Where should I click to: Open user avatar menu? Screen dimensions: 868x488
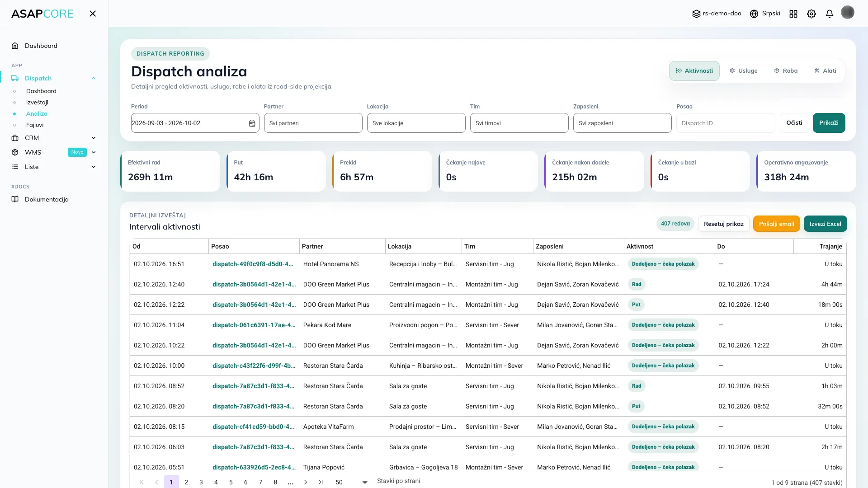coord(848,12)
